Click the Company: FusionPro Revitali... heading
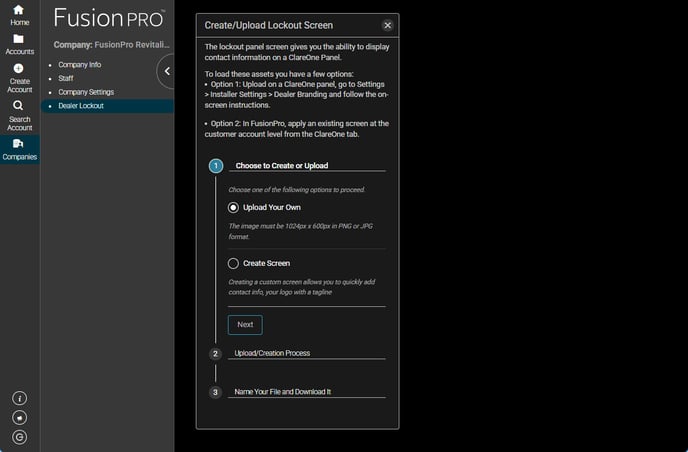The width and height of the screenshot is (688, 452). tap(111, 45)
